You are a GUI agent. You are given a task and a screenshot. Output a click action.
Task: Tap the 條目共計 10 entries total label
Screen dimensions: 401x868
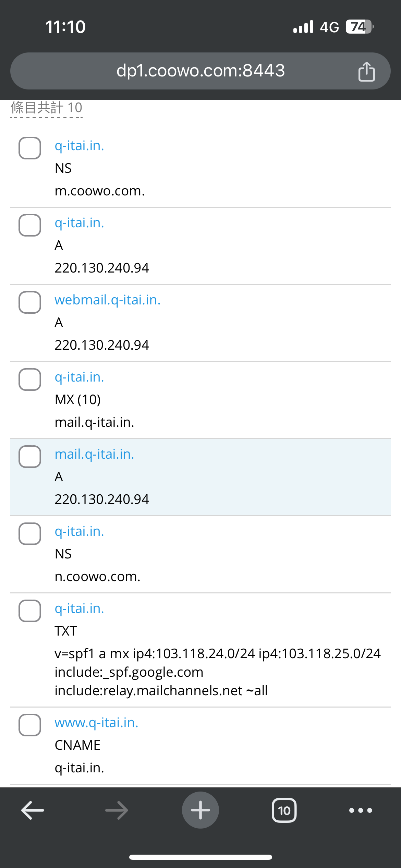(x=47, y=108)
